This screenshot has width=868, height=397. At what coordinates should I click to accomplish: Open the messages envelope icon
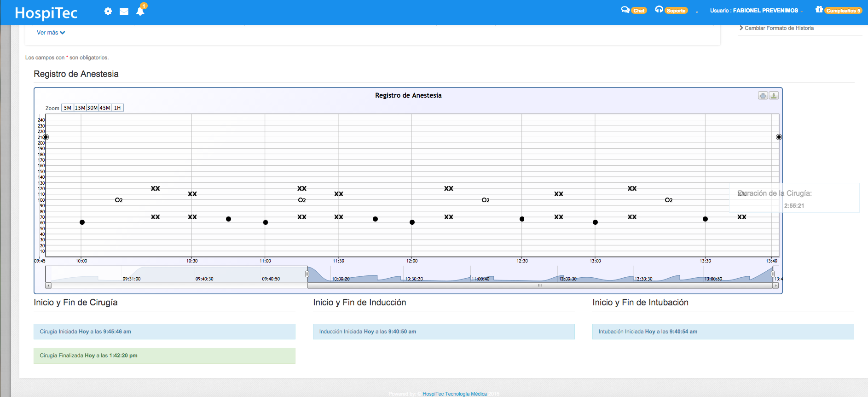coord(124,12)
